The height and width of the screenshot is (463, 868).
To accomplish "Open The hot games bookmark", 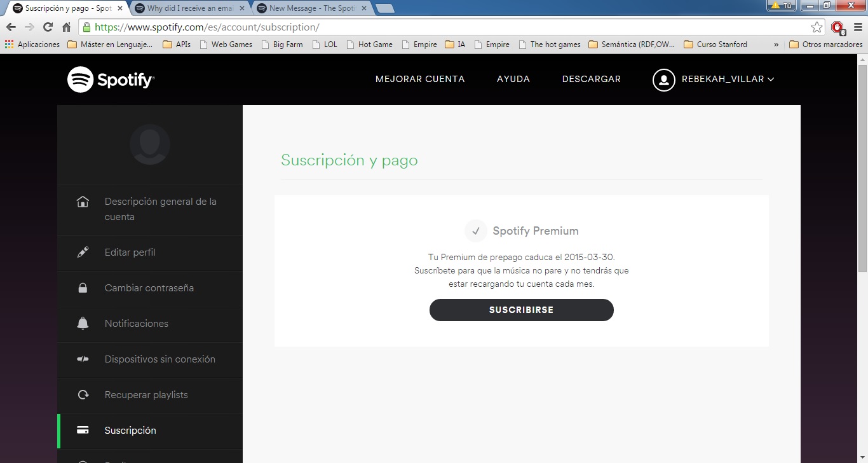I will click(x=550, y=45).
